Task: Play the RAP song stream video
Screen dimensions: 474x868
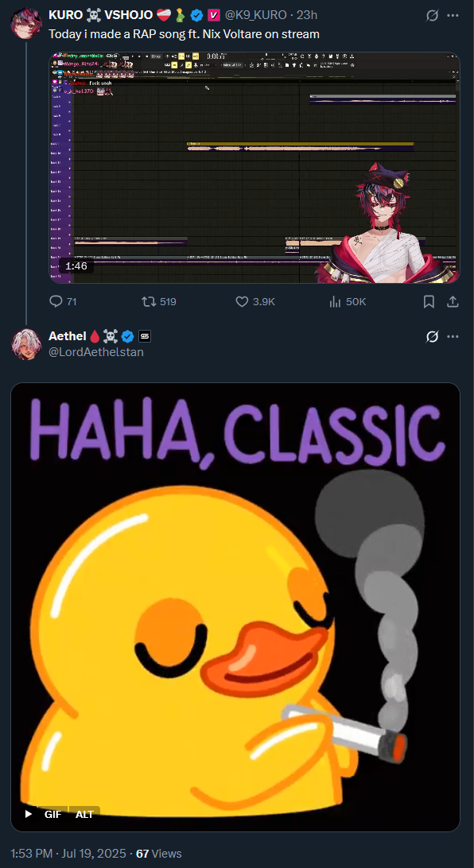Action: coord(254,168)
